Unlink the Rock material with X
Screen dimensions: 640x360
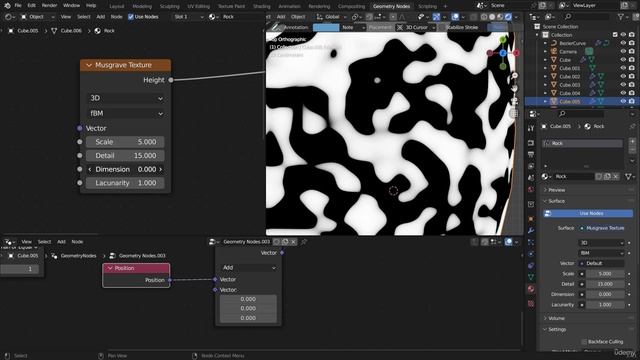pos(616,177)
